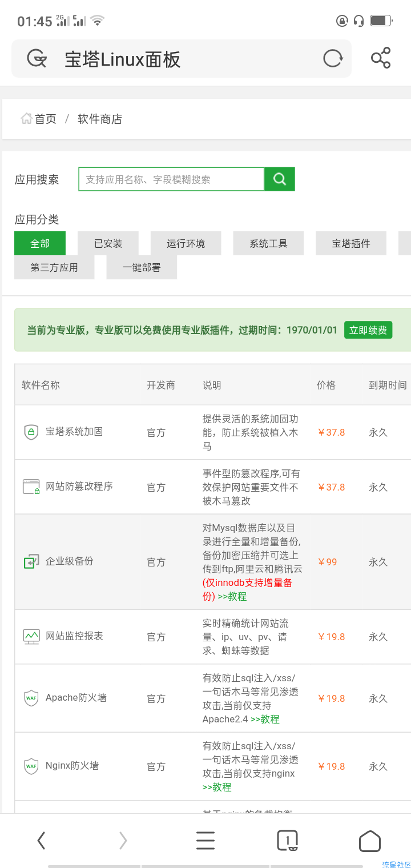Tap the browser forward arrow
This screenshot has width=411, height=868.
(x=123, y=840)
